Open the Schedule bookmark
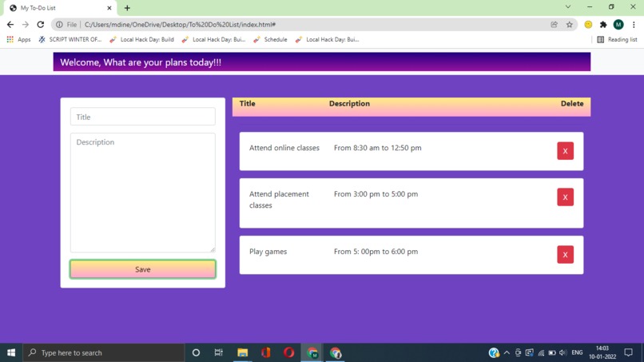 pyautogui.click(x=271, y=39)
